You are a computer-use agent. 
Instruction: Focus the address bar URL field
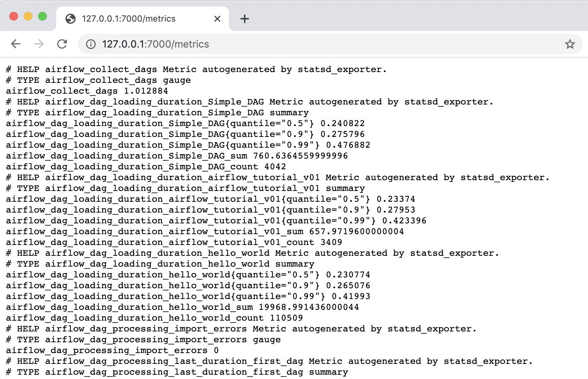click(288, 44)
